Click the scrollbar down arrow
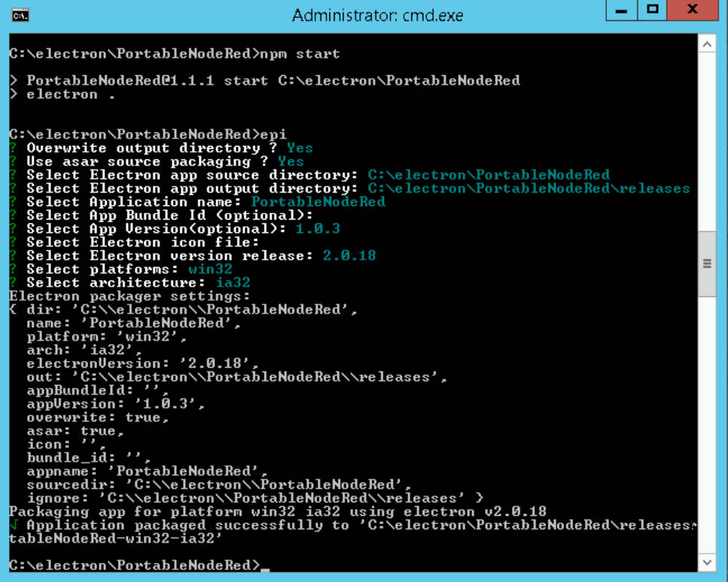The width and height of the screenshot is (728, 582). point(707,562)
